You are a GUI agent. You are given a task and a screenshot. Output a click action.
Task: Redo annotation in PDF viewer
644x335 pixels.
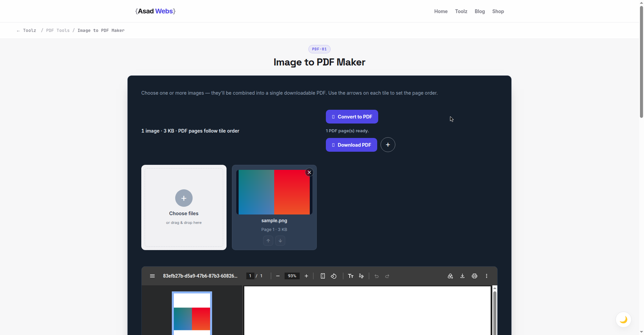point(387,276)
